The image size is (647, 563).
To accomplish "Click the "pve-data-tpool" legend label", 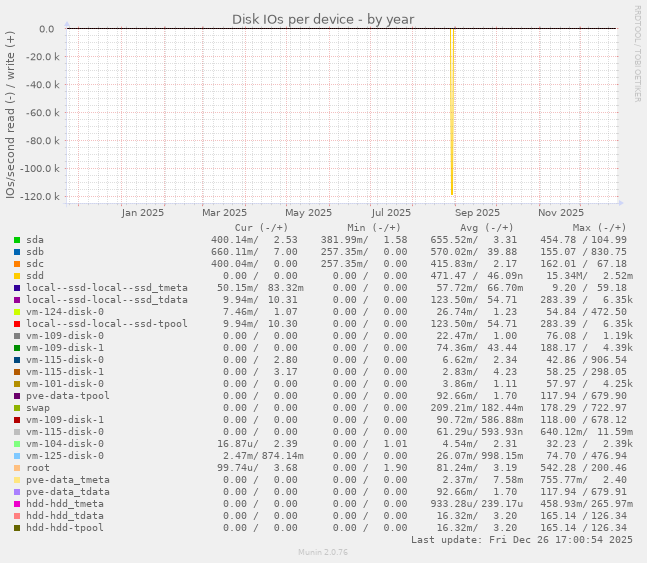I will click(x=68, y=396).
